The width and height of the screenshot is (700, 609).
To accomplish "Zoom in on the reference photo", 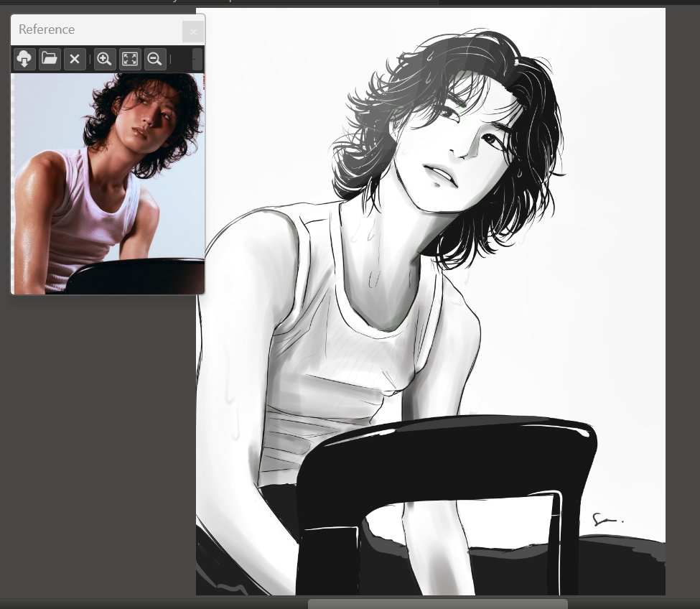I will pyautogui.click(x=104, y=59).
